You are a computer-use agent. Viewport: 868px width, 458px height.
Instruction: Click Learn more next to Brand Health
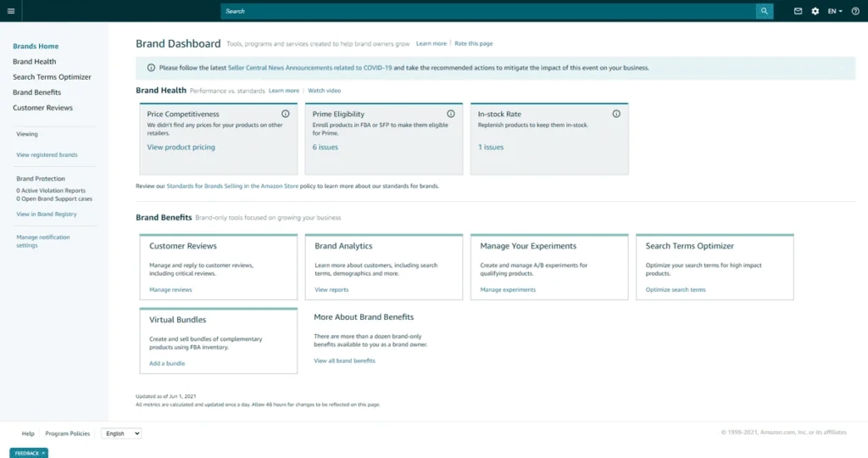tap(284, 90)
